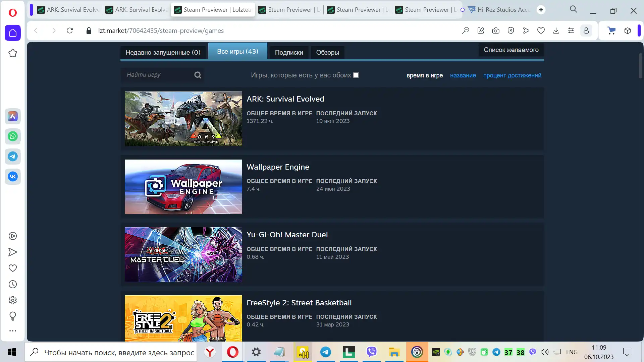Open Telegram in sidebar
Image resolution: width=644 pixels, height=362 pixels.
click(x=13, y=157)
